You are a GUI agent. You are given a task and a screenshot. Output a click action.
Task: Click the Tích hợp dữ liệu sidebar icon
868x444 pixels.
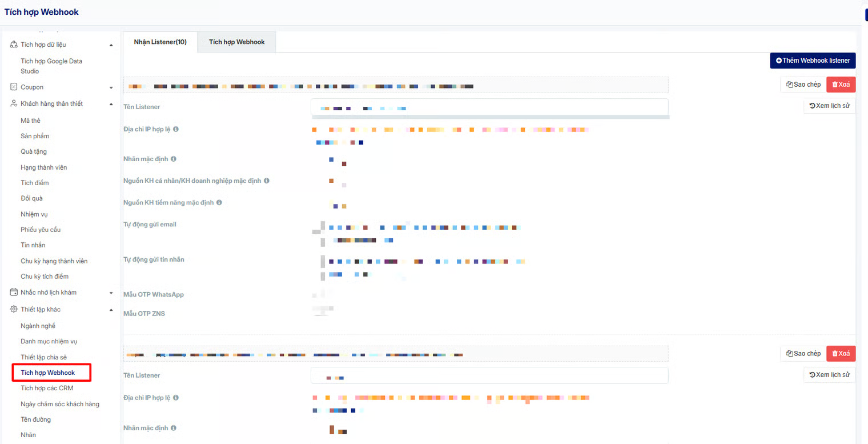[14, 45]
